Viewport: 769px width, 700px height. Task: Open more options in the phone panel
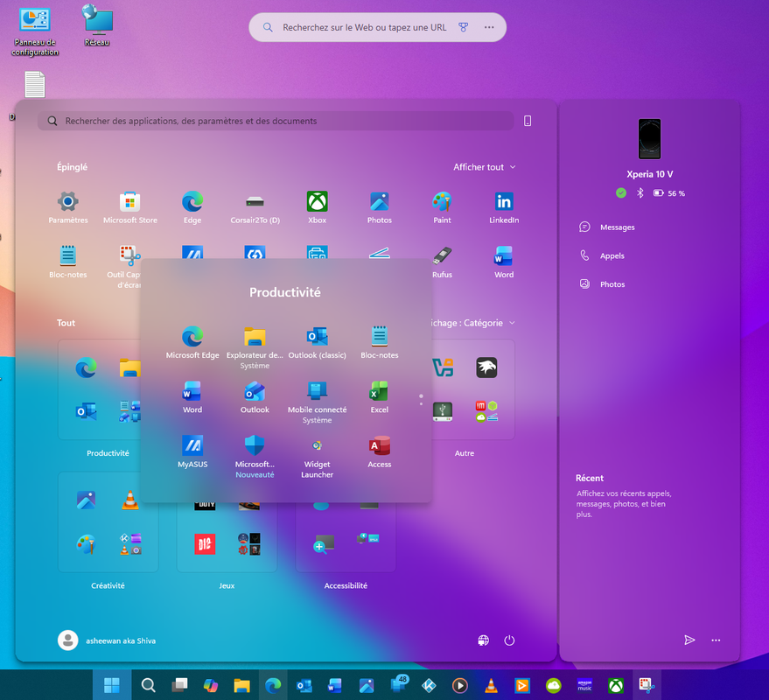coord(716,640)
